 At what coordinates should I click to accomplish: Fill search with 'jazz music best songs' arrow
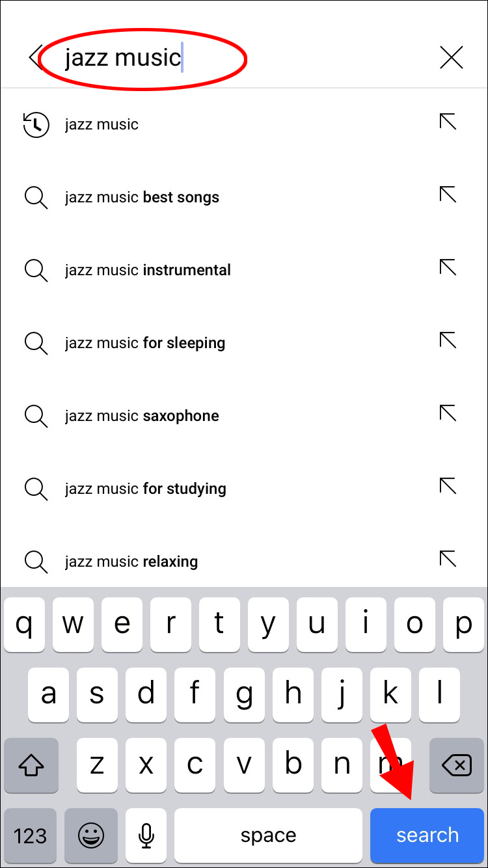448,195
